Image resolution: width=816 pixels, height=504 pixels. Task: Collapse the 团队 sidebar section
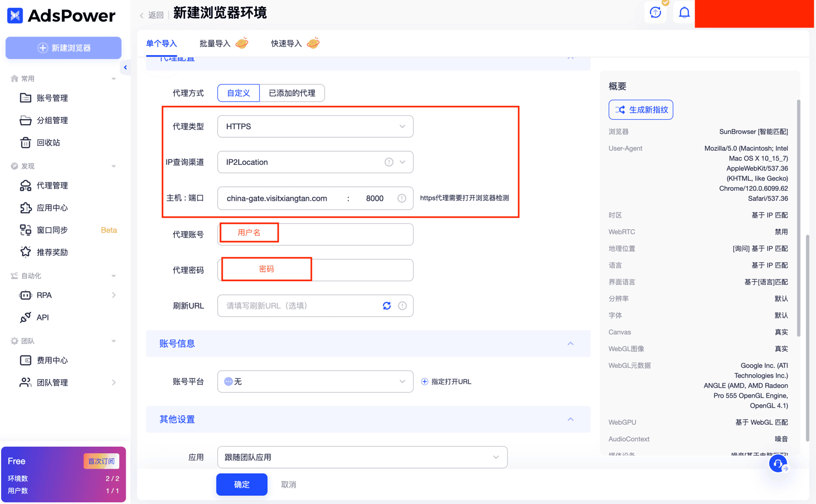pyautogui.click(x=114, y=341)
